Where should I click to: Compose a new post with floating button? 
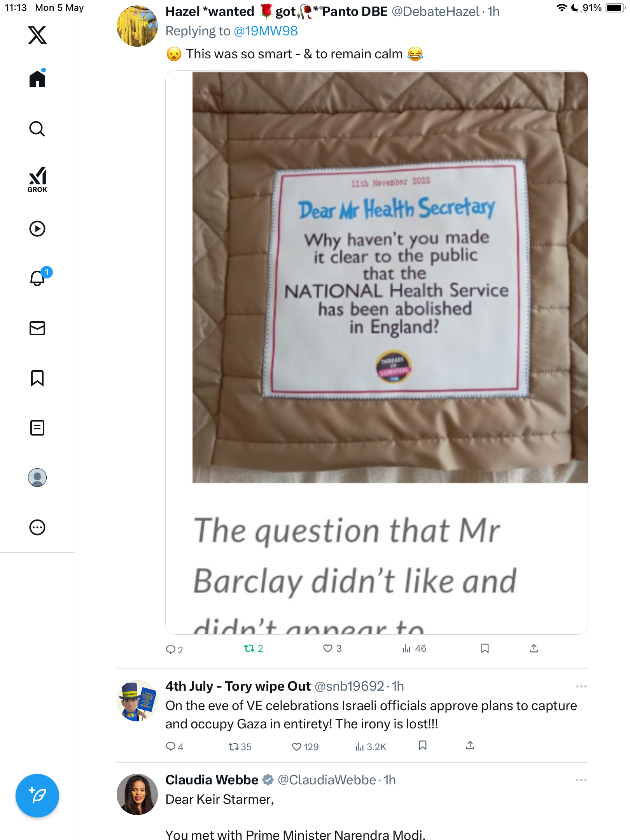pos(37,796)
